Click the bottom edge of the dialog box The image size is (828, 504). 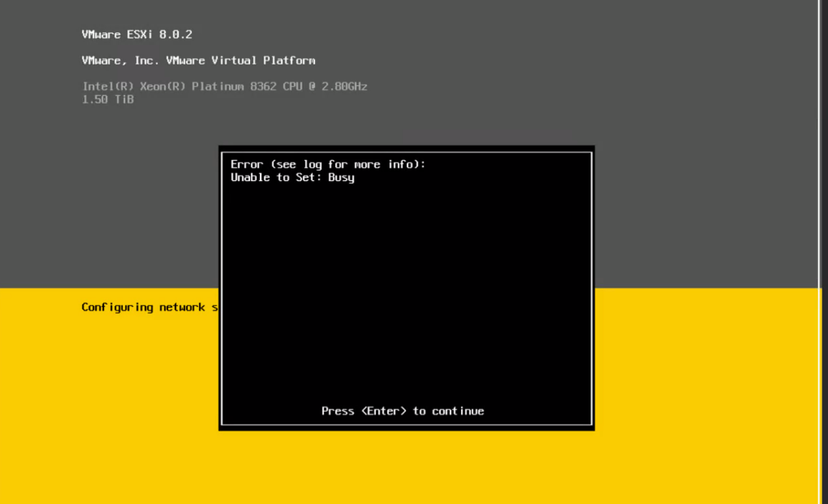(404, 428)
